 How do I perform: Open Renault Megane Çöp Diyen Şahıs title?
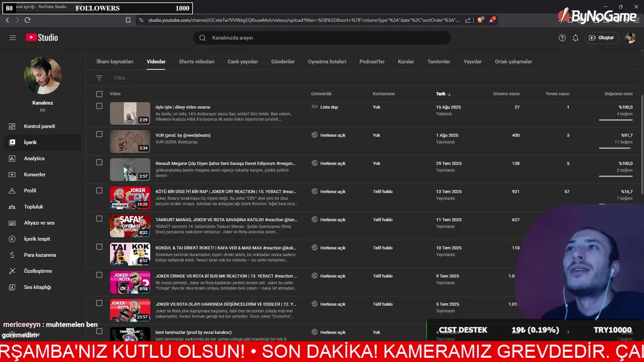(x=225, y=163)
